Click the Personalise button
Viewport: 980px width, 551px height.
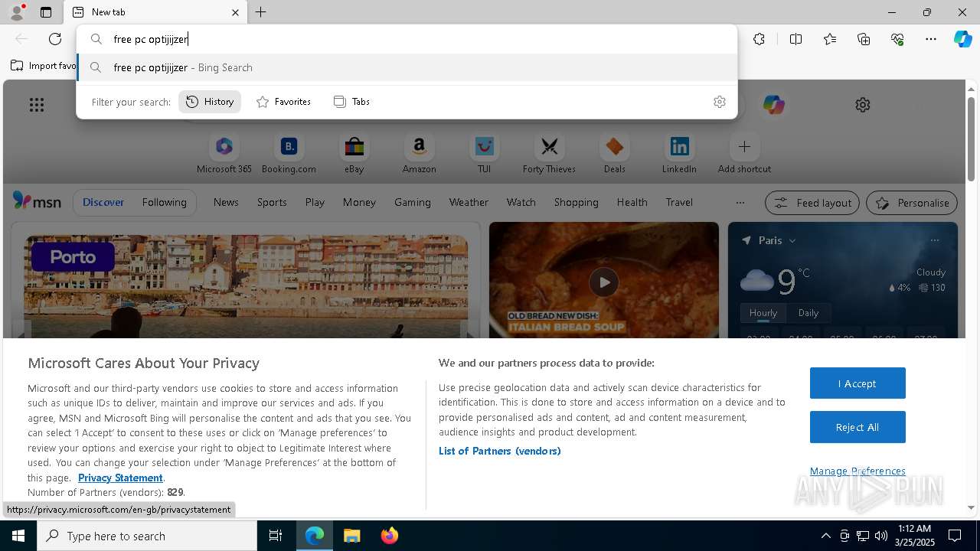912,203
